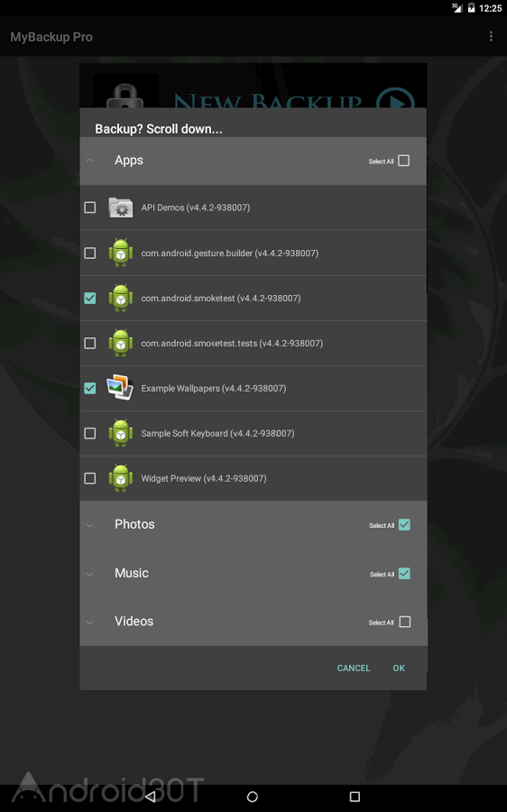Tap the recent apps square button
This screenshot has height=812, width=507.
355,797
